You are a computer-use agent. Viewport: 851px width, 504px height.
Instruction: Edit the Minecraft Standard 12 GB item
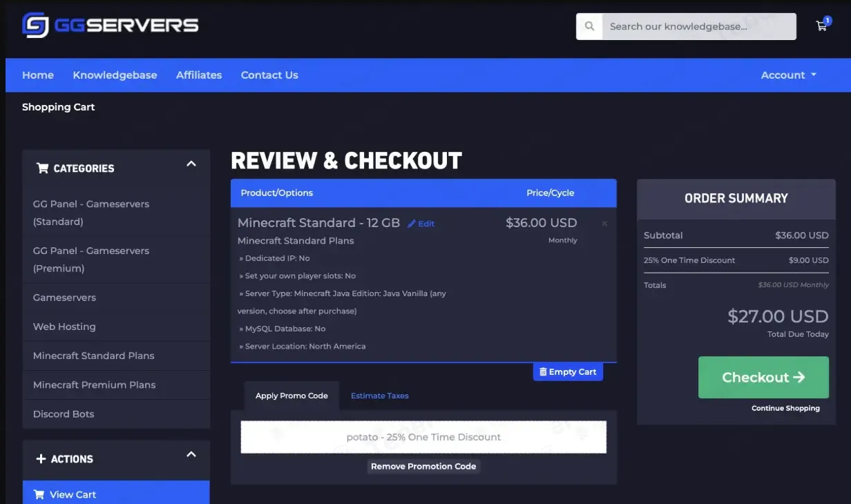pos(421,224)
